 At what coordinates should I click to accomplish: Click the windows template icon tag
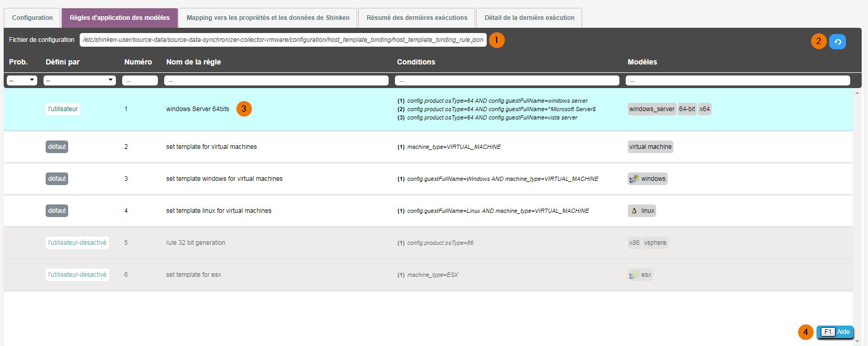[647, 179]
